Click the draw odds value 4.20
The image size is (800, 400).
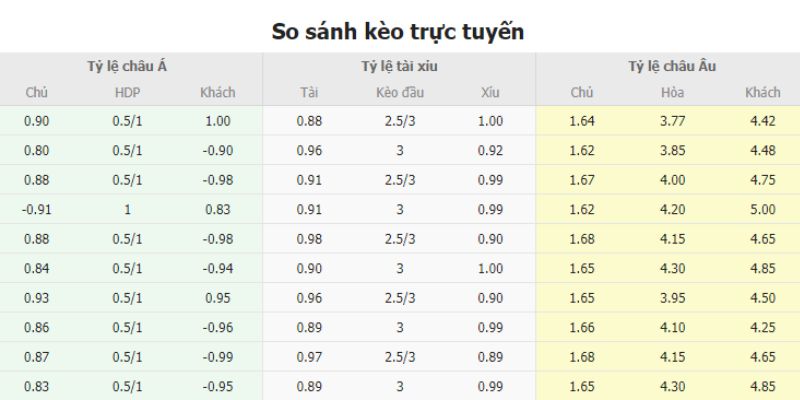tap(672, 210)
